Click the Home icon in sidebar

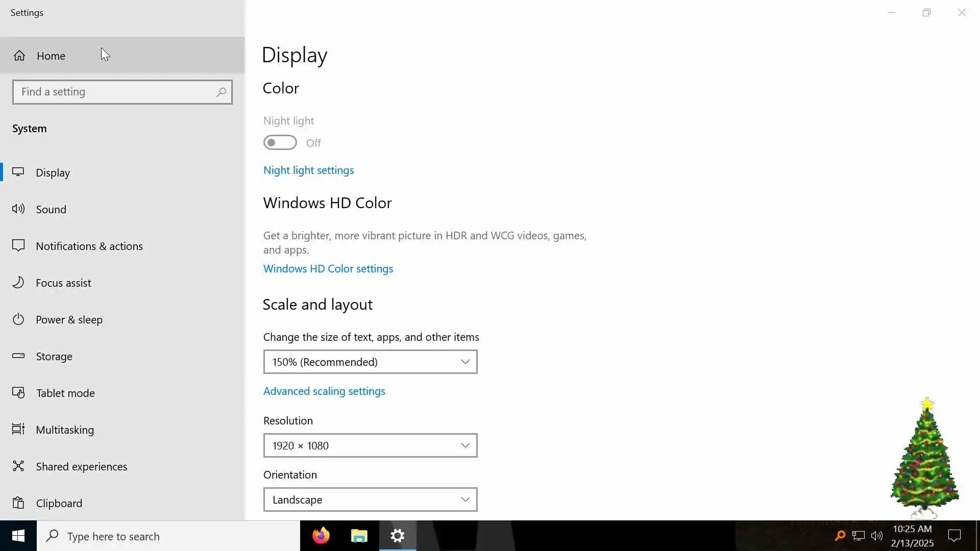click(19, 56)
